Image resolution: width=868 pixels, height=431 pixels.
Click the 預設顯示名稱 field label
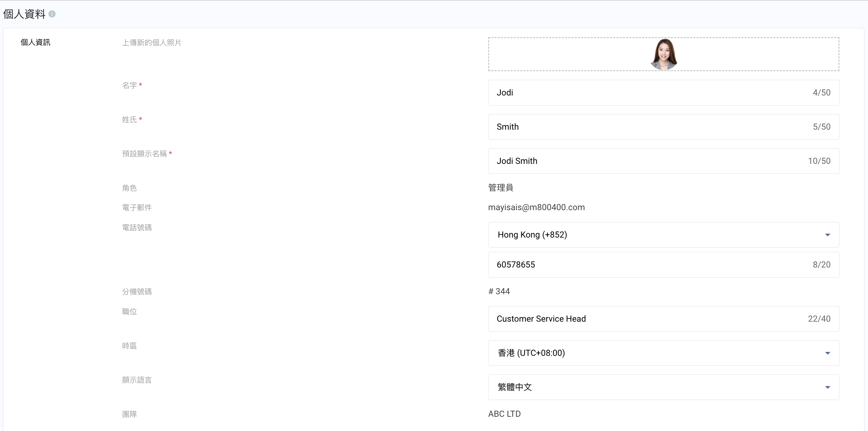144,154
